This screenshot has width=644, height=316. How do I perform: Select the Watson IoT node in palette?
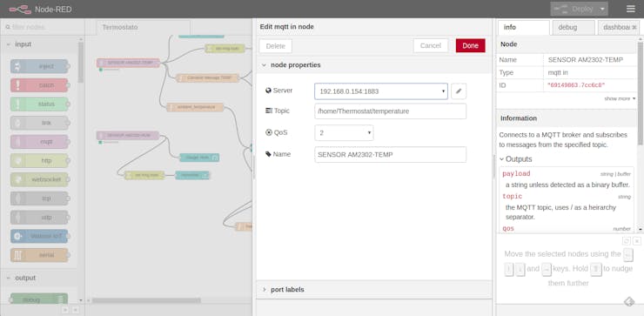[x=40, y=236]
